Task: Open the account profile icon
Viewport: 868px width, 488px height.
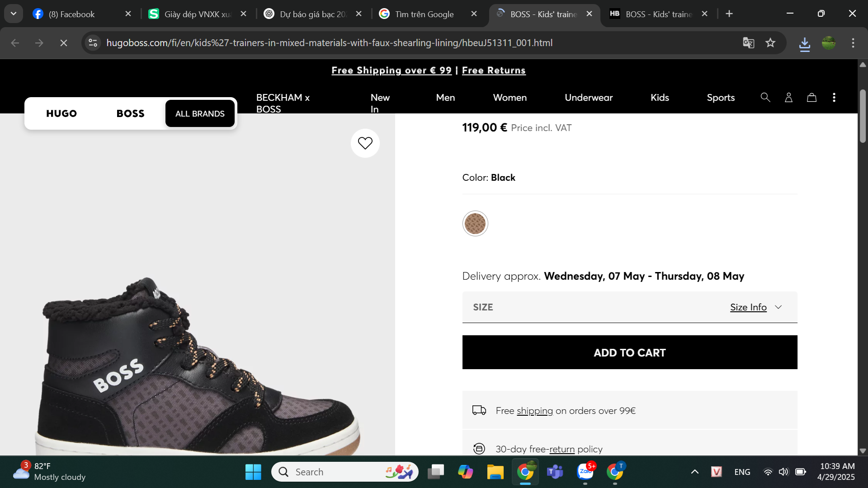Action: [788, 98]
